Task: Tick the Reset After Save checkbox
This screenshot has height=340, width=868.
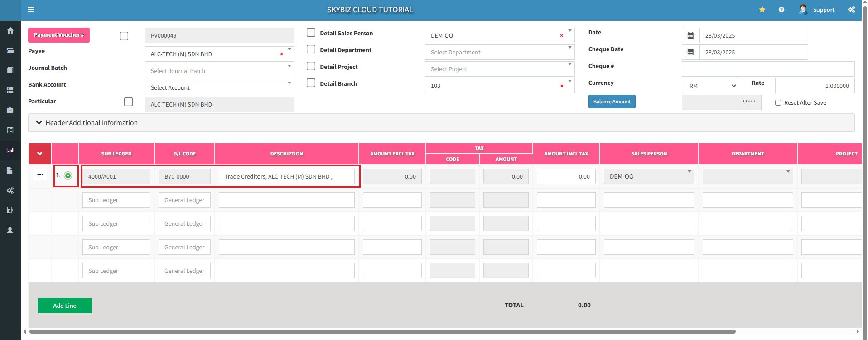Action: [x=778, y=103]
